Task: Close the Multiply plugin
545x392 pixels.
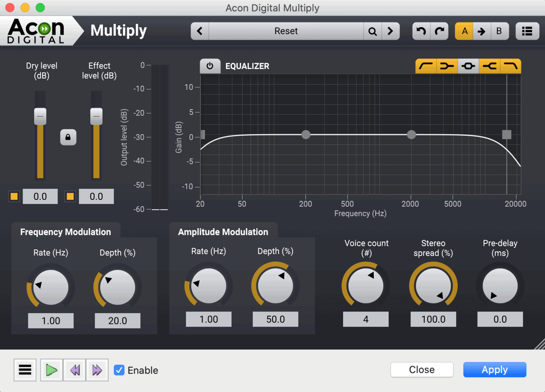Action: [422, 369]
